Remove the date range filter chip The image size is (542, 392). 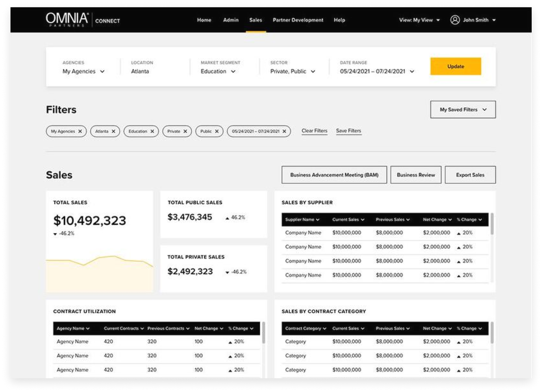pos(284,131)
